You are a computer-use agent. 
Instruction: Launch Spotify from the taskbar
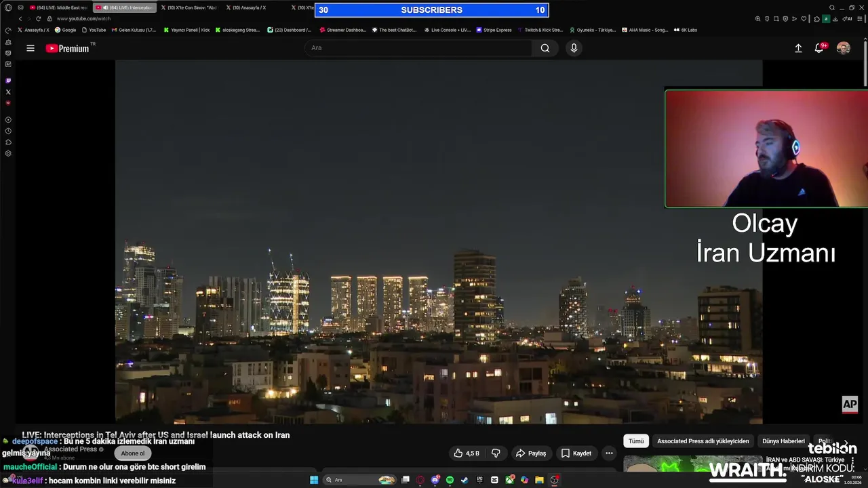[x=450, y=480]
